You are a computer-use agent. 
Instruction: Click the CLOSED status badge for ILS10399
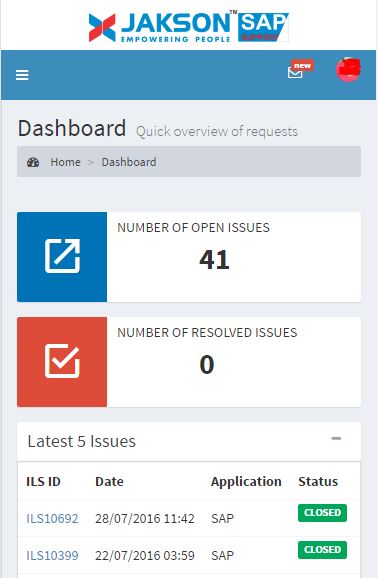pyautogui.click(x=322, y=550)
